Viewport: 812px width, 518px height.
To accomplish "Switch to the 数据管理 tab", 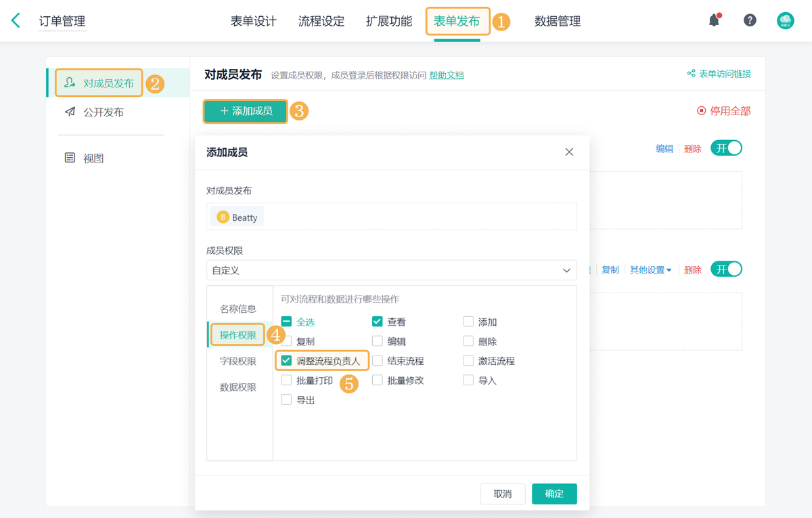I will [x=557, y=21].
